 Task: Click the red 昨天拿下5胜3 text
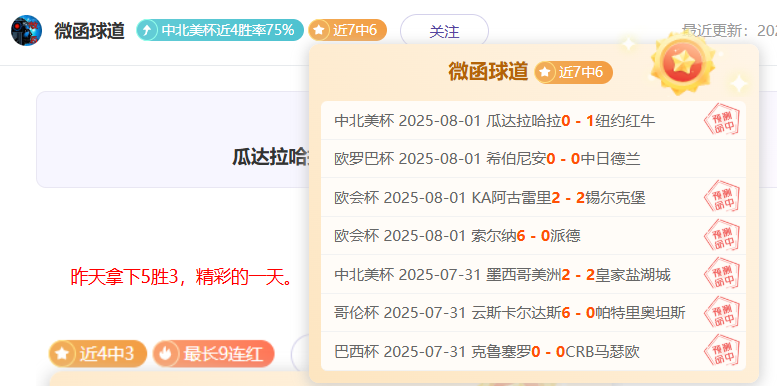pos(181,277)
